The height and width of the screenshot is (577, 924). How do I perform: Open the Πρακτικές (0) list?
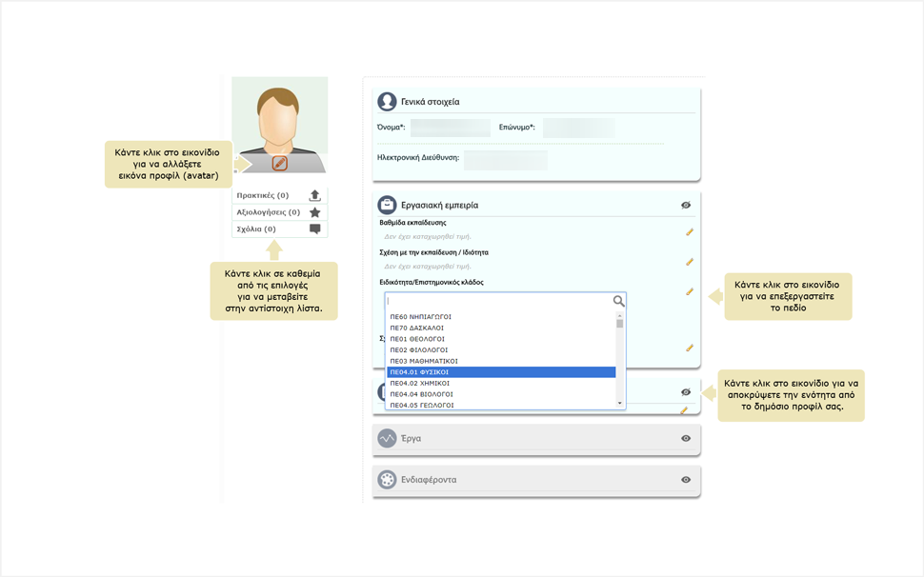[262, 196]
